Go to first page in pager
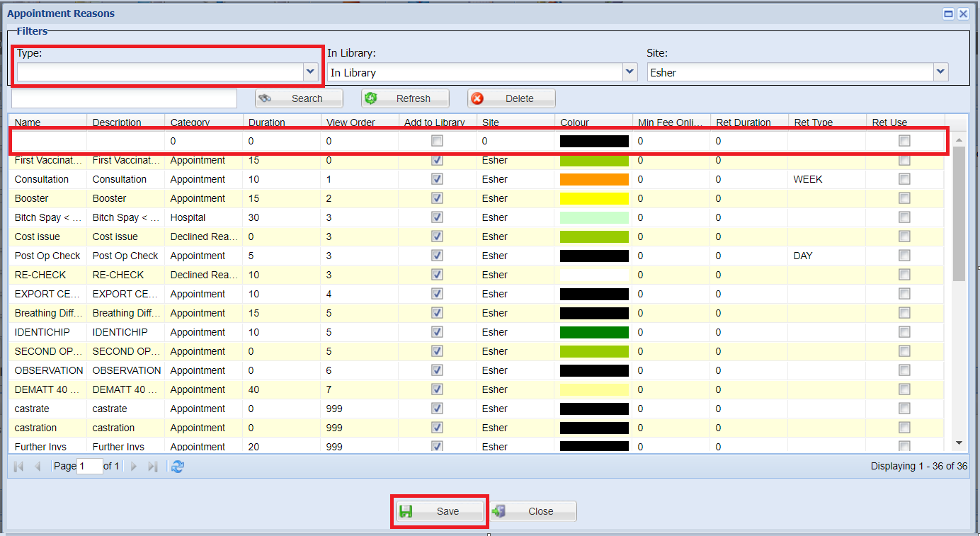The width and height of the screenshot is (980, 536). [18, 467]
